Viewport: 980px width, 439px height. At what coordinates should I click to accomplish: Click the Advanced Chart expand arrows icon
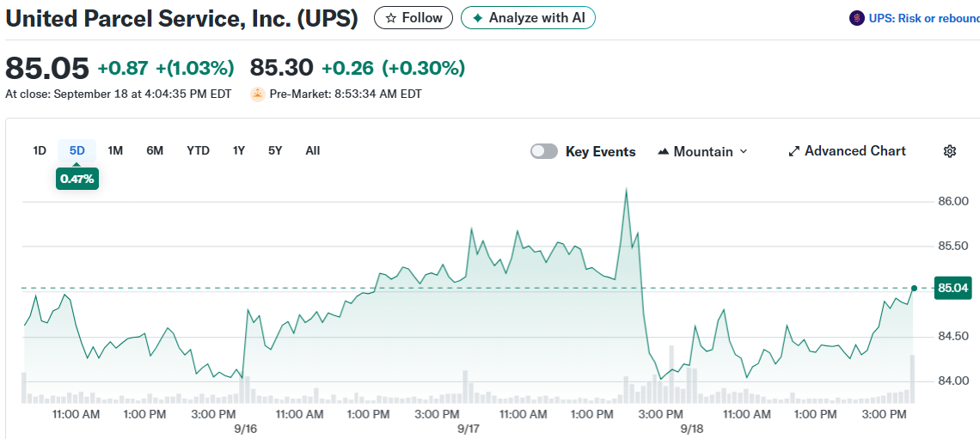(x=794, y=151)
